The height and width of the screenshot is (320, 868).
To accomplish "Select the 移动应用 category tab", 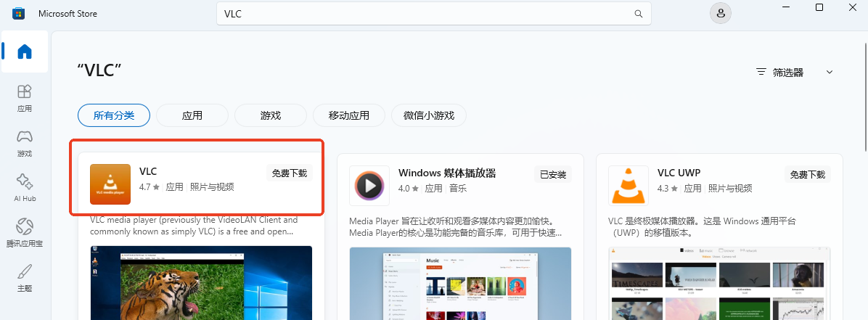I will click(349, 115).
